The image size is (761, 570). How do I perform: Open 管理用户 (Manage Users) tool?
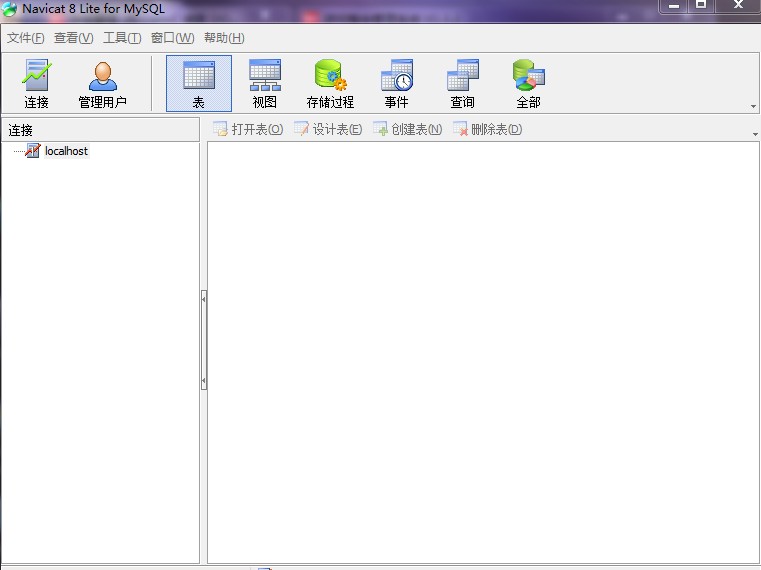pyautogui.click(x=102, y=84)
